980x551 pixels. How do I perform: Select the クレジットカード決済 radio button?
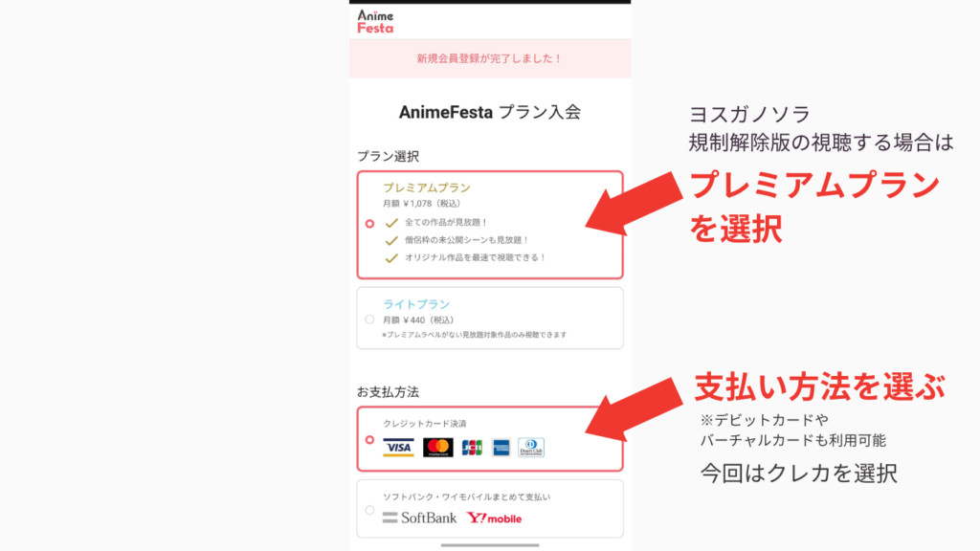369,440
